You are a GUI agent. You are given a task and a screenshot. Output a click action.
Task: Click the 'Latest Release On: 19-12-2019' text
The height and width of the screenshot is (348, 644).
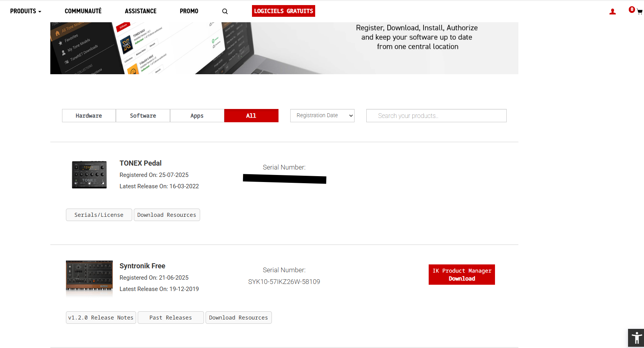coord(159,289)
